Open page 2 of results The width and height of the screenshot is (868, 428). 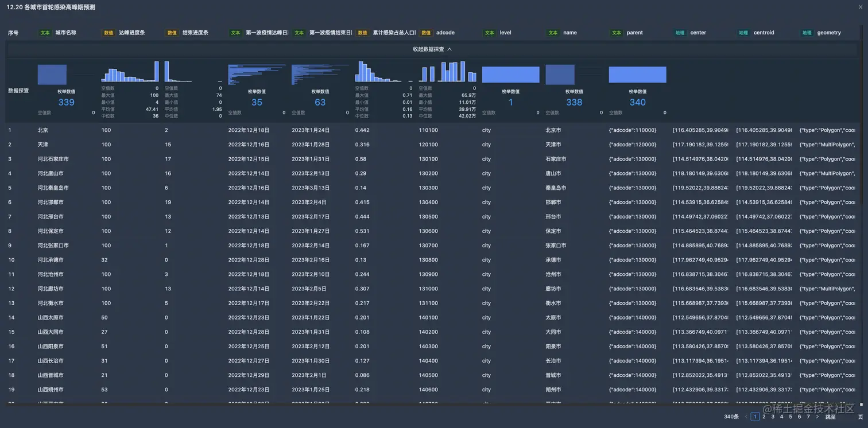coord(764,417)
